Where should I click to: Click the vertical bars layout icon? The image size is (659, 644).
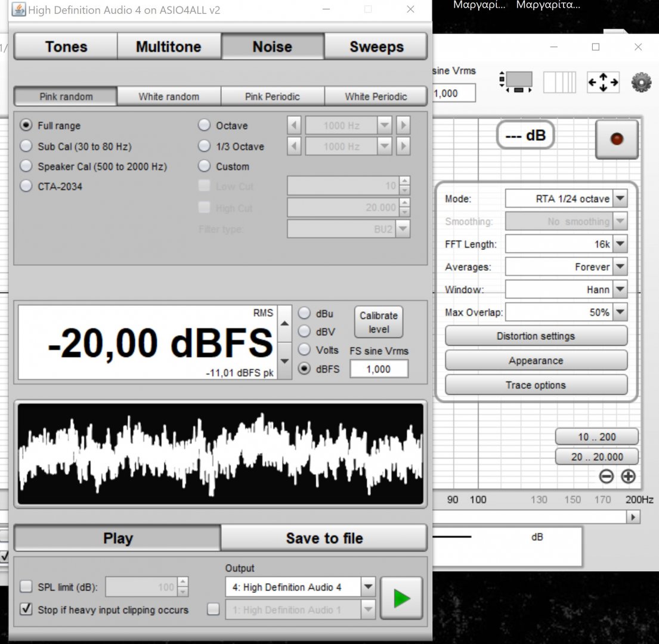559,82
